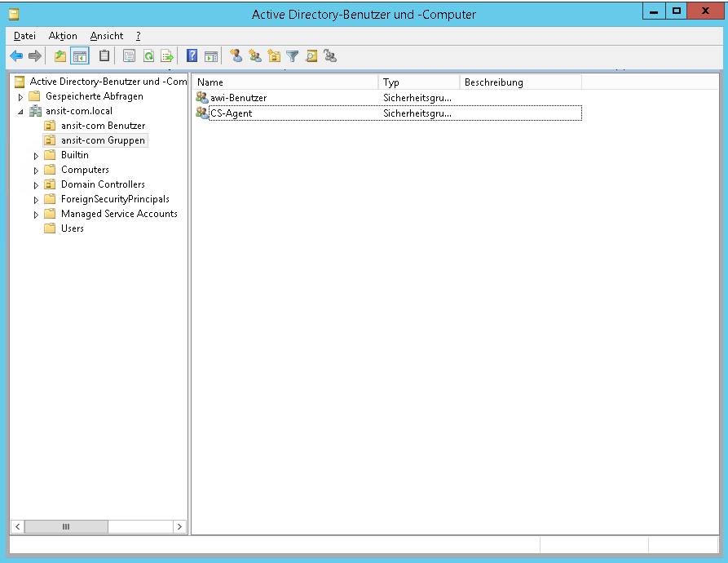Viewport: 728px width, 563px height.
Task: Click the Export list icon
Action: pyautogui.click(x=167, y=56)
